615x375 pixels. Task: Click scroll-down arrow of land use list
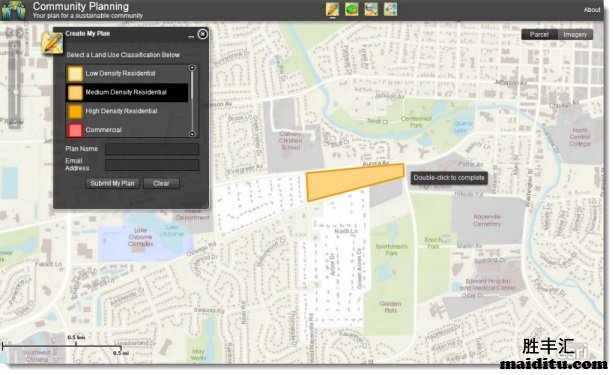[x=192, y=134]
